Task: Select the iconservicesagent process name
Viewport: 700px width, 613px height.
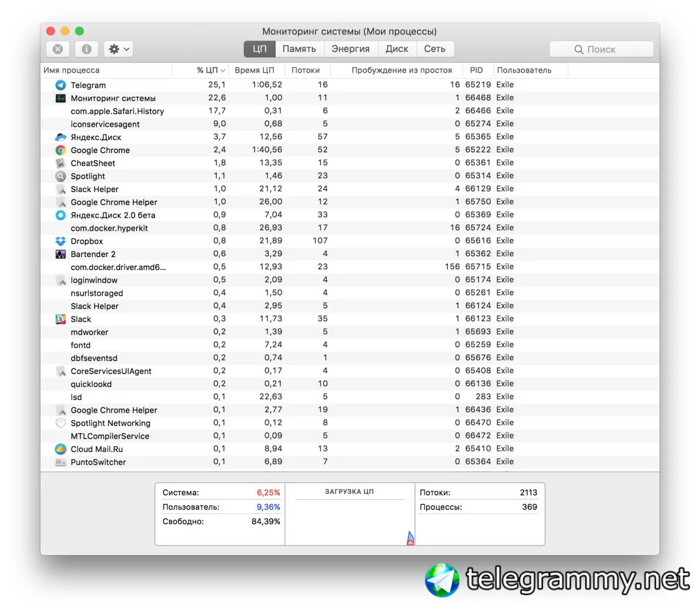Action: (x=105, y=124)
